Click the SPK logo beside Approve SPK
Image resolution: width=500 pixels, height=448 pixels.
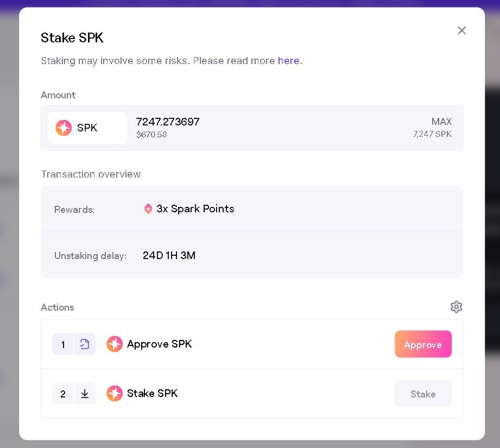[115, 344]
